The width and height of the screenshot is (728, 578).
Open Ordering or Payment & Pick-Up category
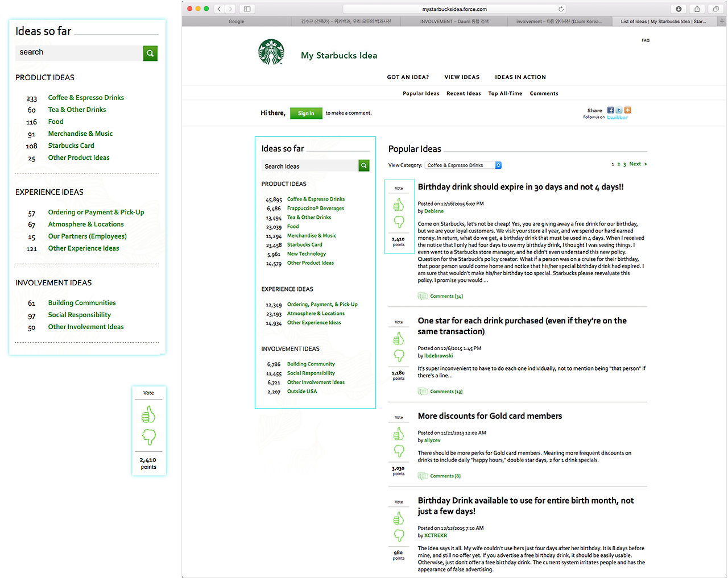(96, 213)
